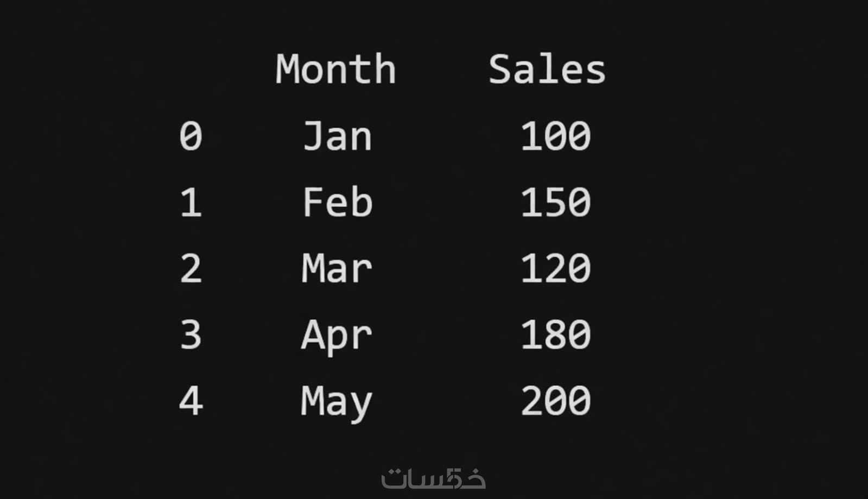The height and width of the screenshot is (499, 868).
Task: Select the sales value 180
Action: tap(555, 335)
